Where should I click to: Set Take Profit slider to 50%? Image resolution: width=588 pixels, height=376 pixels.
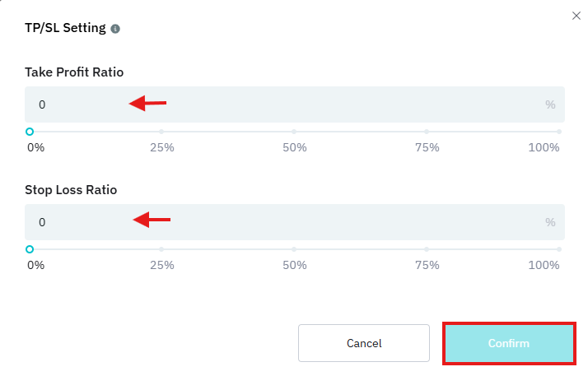(x=294, y=132)
